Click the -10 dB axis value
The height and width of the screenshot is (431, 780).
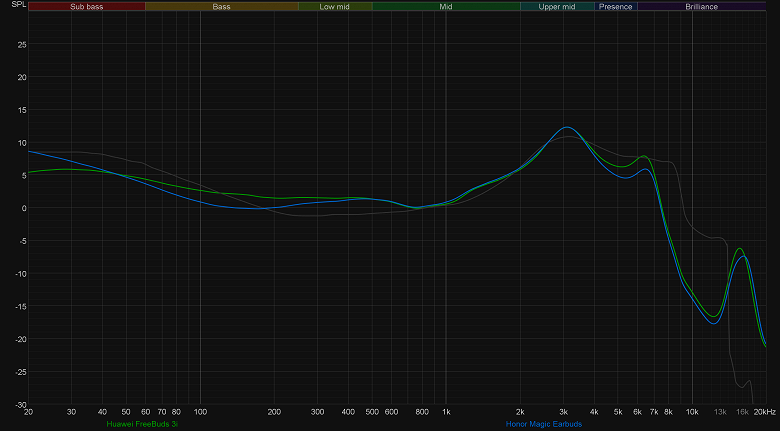[x=21, y=274]
